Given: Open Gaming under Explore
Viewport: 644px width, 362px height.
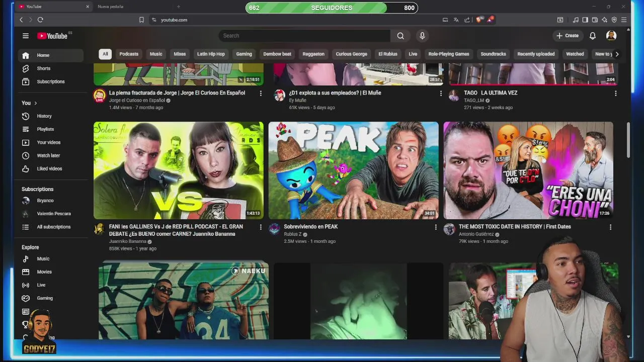Looking at the screenshot, I should coord(51,298).
